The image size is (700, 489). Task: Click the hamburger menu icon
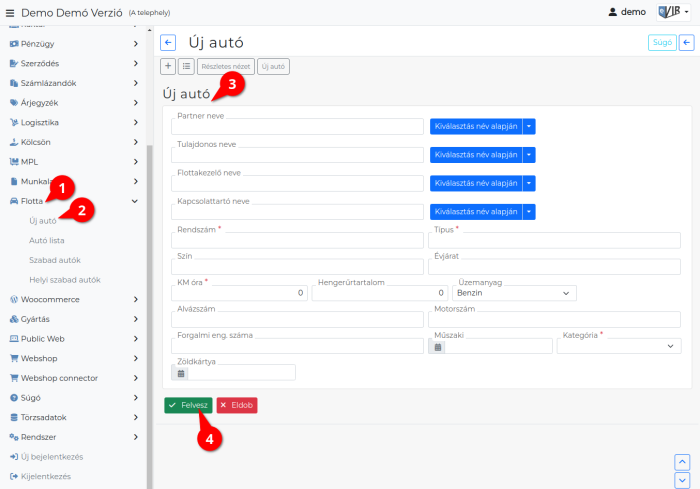click(10, 12)
